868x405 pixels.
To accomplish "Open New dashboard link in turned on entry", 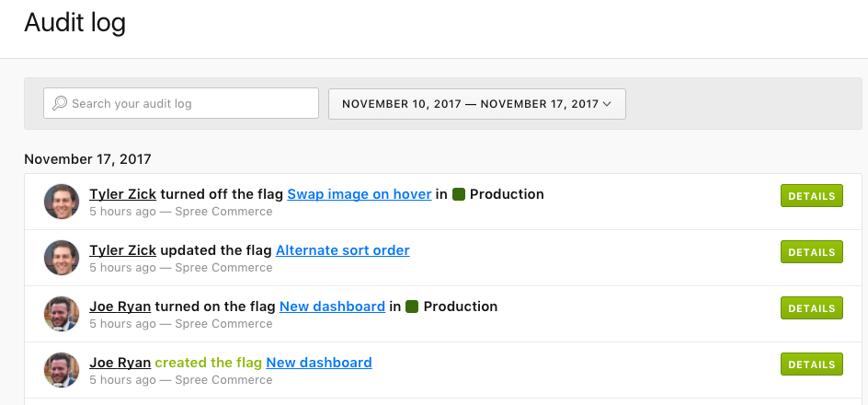I will pos(332,307).
